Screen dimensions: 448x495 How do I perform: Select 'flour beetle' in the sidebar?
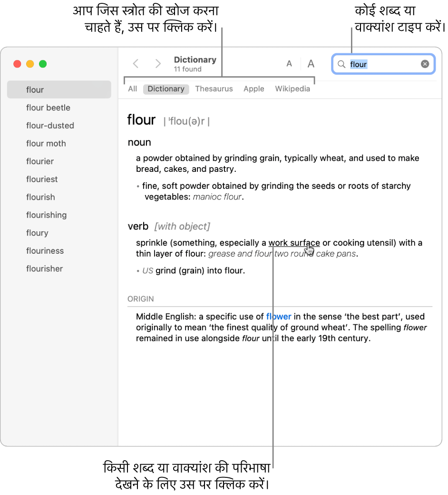[48, 108]
